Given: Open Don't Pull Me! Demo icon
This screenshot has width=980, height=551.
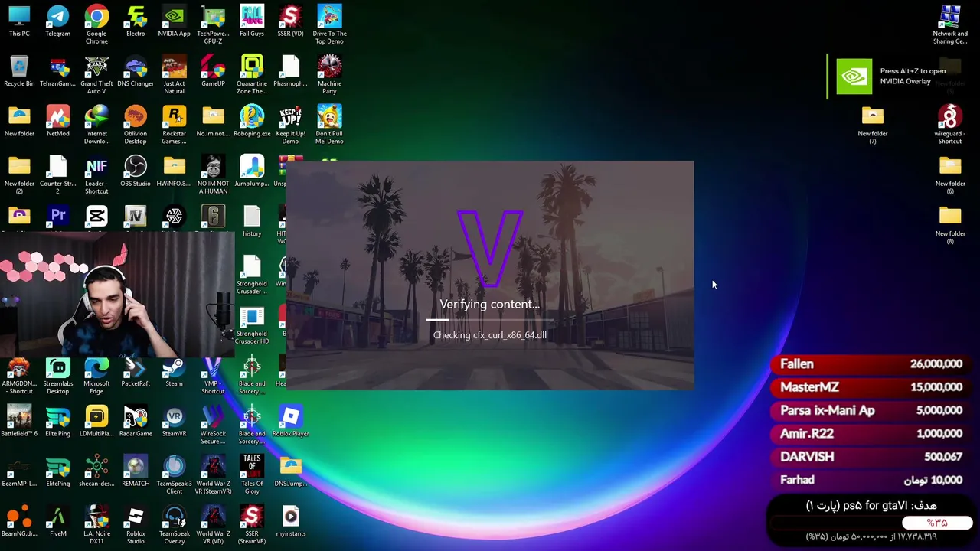Looking at the screenshot, I should tap(329, 124).
